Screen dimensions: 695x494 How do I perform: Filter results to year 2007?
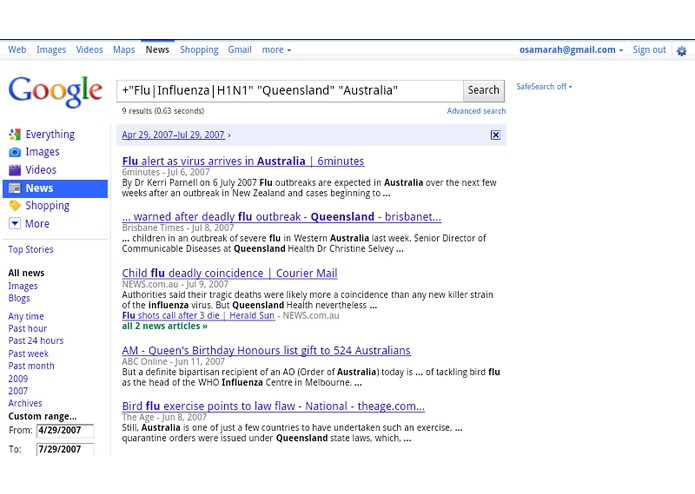(x=18, y=391)
